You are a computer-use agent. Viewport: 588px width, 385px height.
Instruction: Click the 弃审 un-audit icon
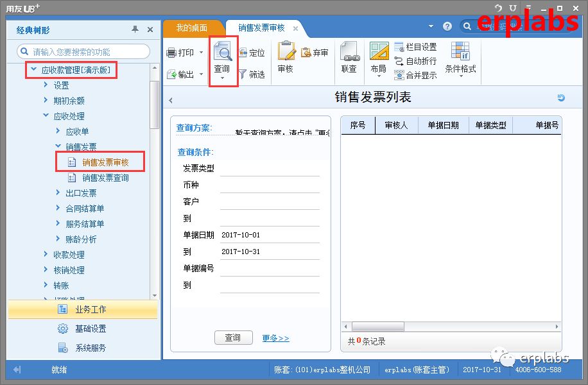point(306,53)
